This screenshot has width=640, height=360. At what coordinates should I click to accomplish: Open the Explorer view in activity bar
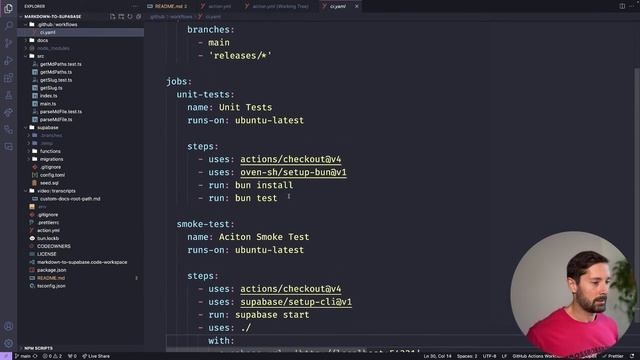pos(8,8)
